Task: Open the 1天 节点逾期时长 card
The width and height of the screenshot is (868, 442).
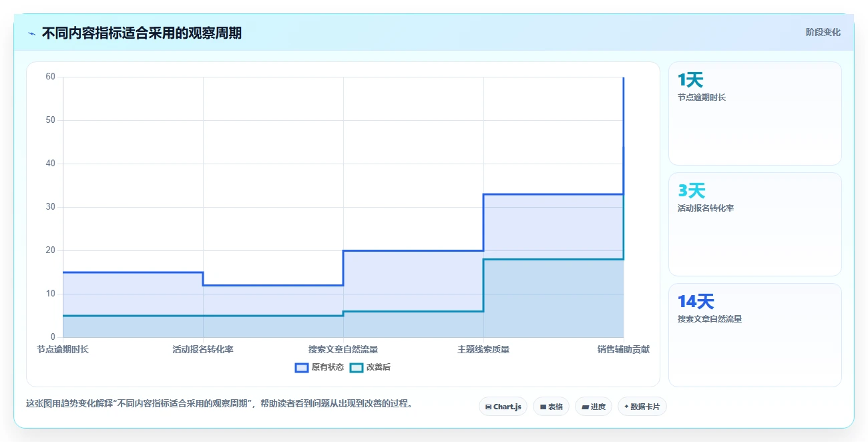Action: (755, 114)
